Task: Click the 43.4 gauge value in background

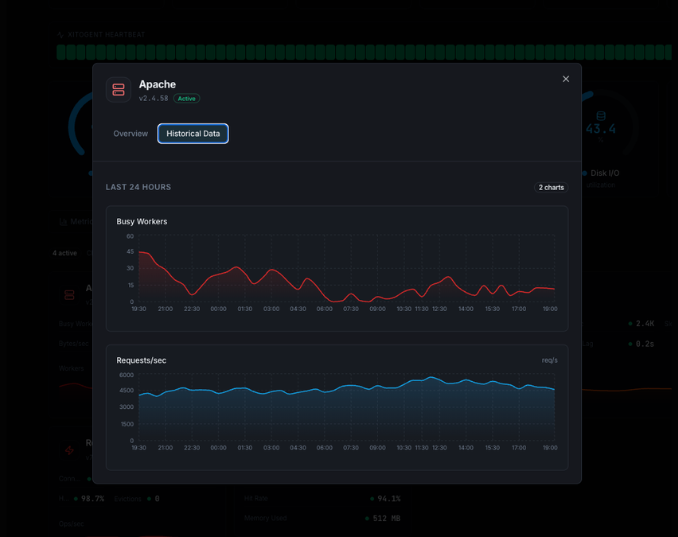Action: pos(601,129)
